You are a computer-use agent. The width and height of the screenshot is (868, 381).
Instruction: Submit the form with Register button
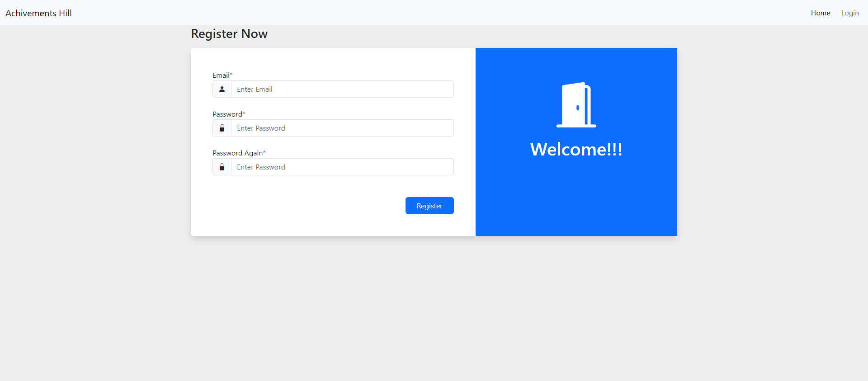point(429,206)
